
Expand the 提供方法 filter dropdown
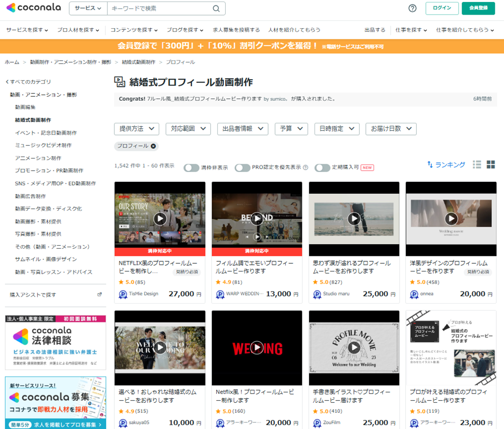(137, 129)
